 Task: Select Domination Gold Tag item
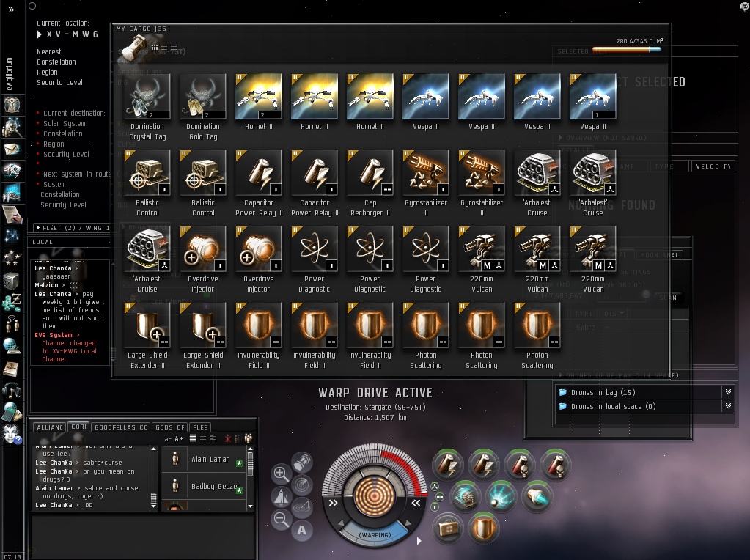(x=203, y=107)
